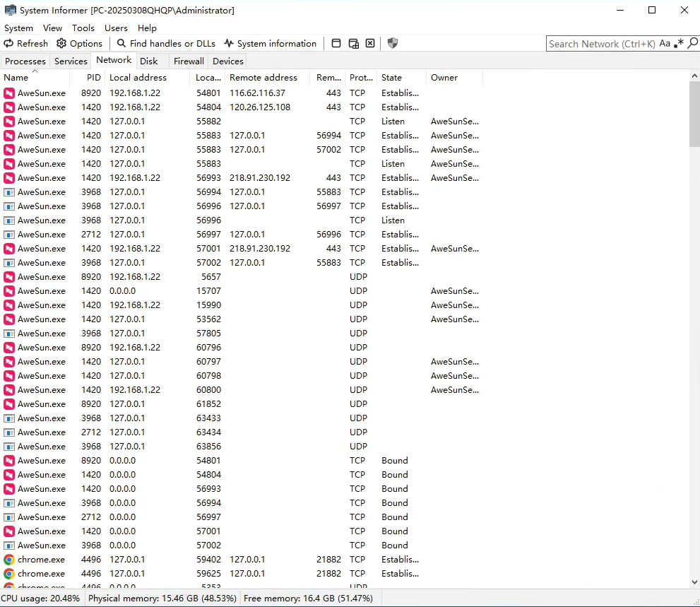Sort by the Prot... column header

point(361,78)
